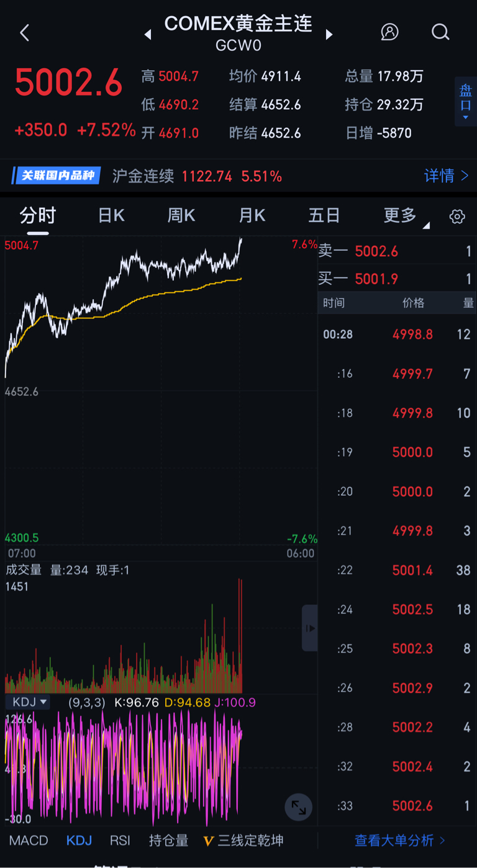
Task: Tap the :24 trade row 5002.5
Action: coord(396,609)
